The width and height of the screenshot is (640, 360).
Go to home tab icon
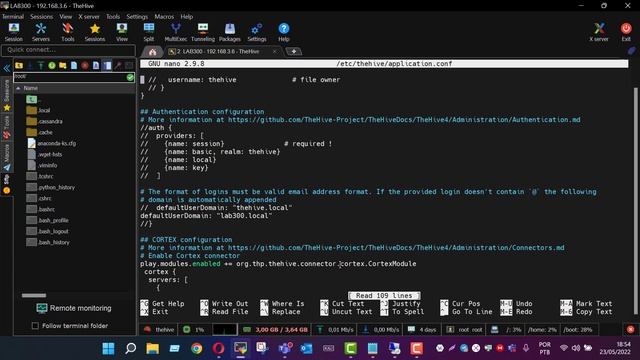(152, 52)
